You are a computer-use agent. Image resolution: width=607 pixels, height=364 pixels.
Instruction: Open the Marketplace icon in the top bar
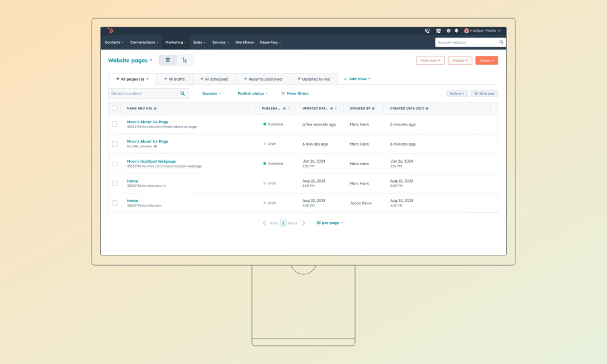(x=438, y=30)
